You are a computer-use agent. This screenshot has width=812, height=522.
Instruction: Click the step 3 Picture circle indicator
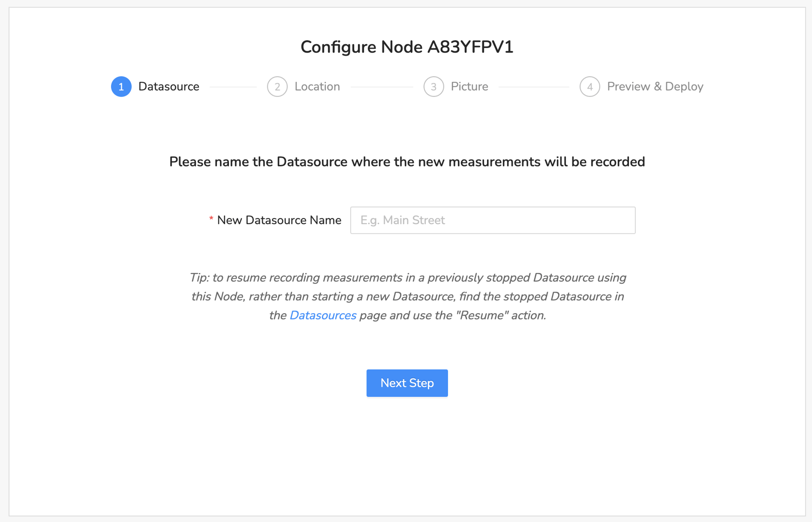click(434, 87)
